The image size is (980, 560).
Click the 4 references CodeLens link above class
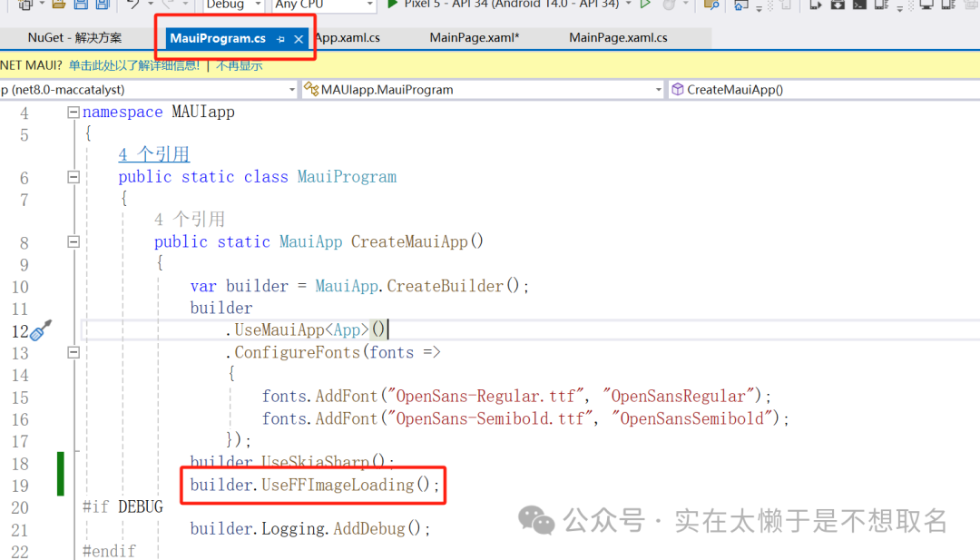click(x=153, y=154)
